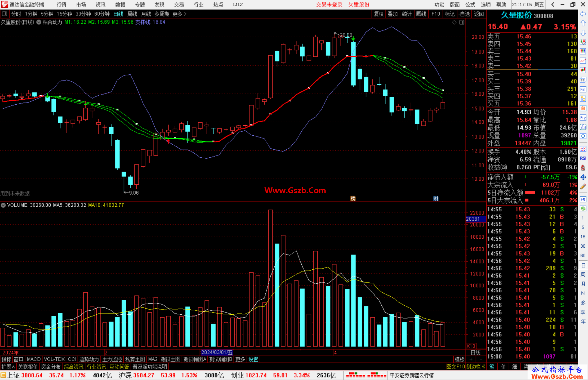
Task: Switch to 60分钟 period
Action: tap(102, 14)
